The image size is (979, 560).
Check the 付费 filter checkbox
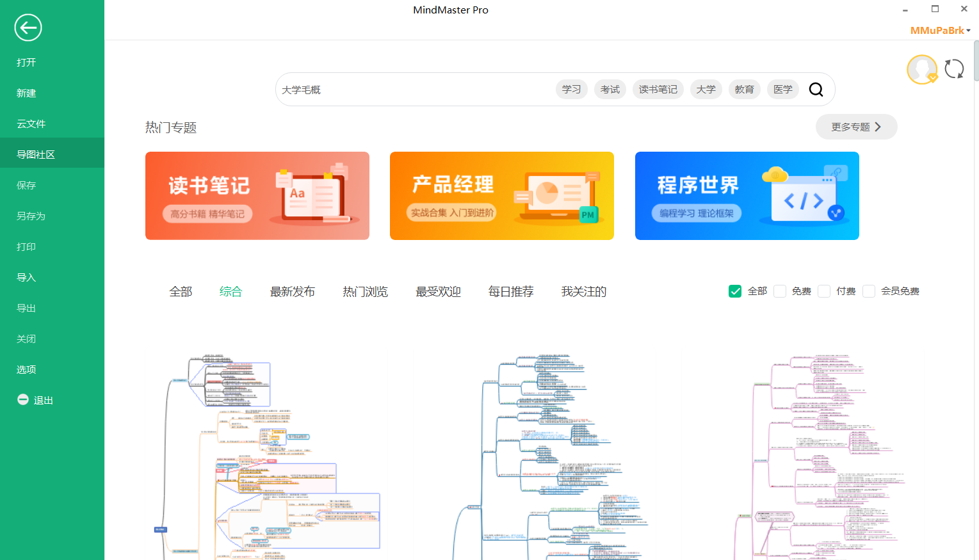click(x=824, y=291)
